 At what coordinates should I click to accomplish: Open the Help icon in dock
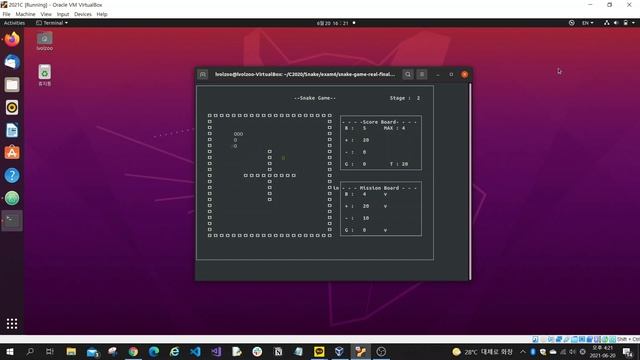click(12, 176)
